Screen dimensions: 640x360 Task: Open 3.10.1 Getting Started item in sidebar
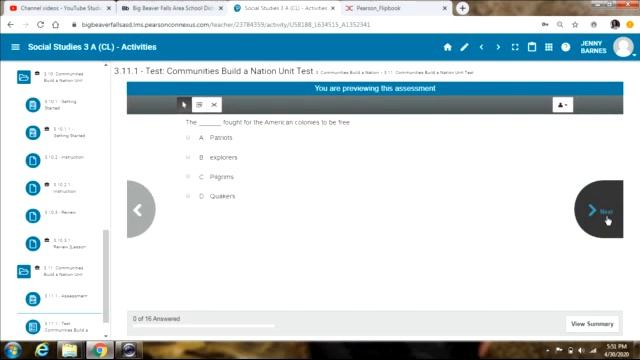point(33,105)
